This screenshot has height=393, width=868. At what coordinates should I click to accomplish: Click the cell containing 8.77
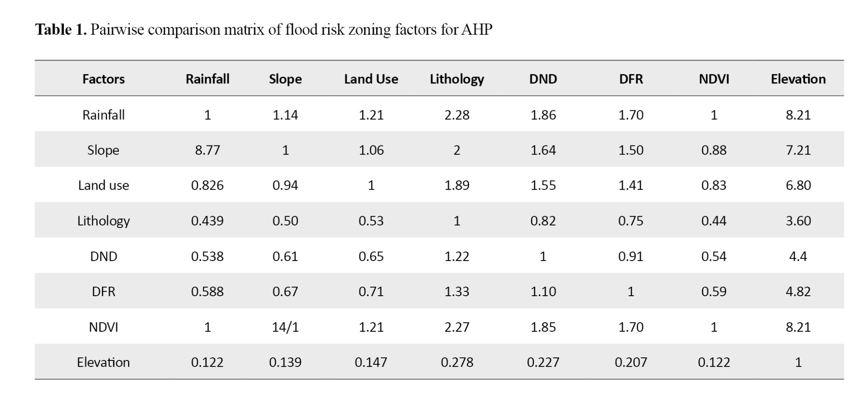(207, 150)
